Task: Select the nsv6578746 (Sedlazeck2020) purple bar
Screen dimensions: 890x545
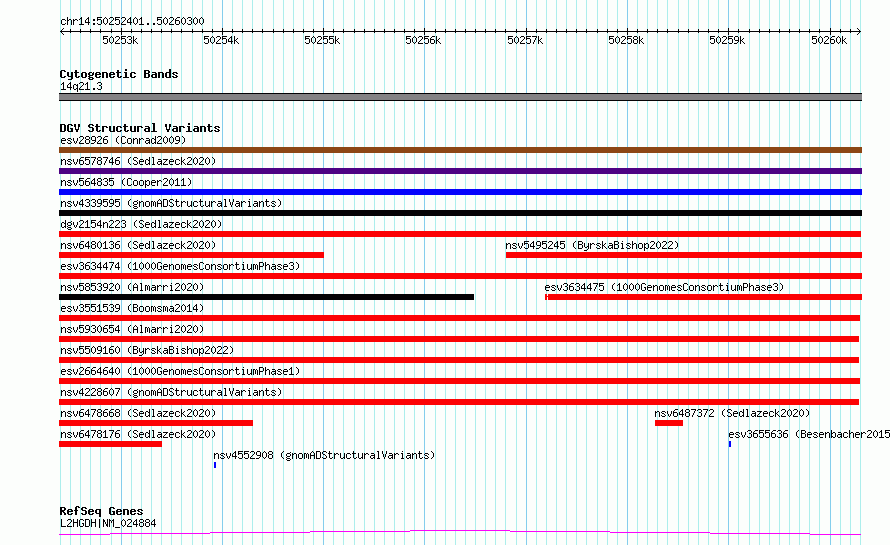Action: point(460,171)
